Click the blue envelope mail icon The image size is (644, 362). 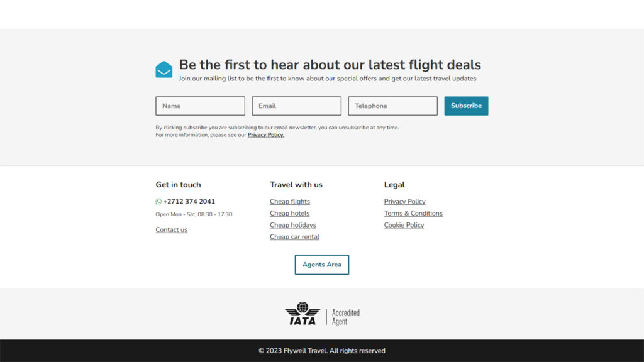point(164,69)
